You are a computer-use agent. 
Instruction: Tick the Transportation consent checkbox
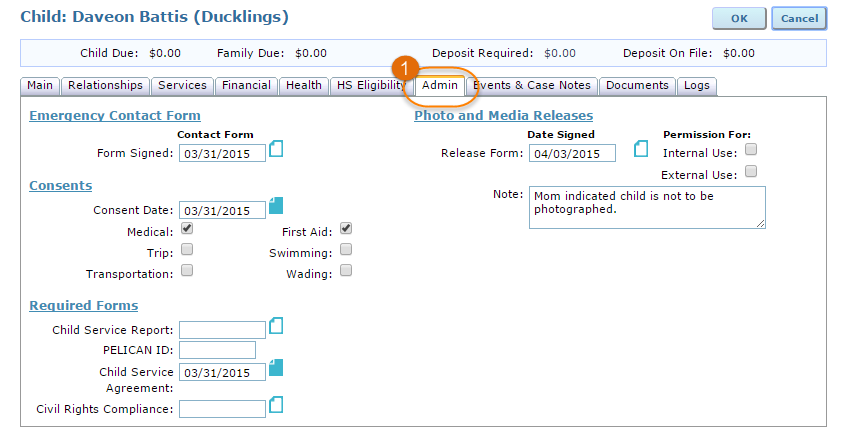[187, 270]
